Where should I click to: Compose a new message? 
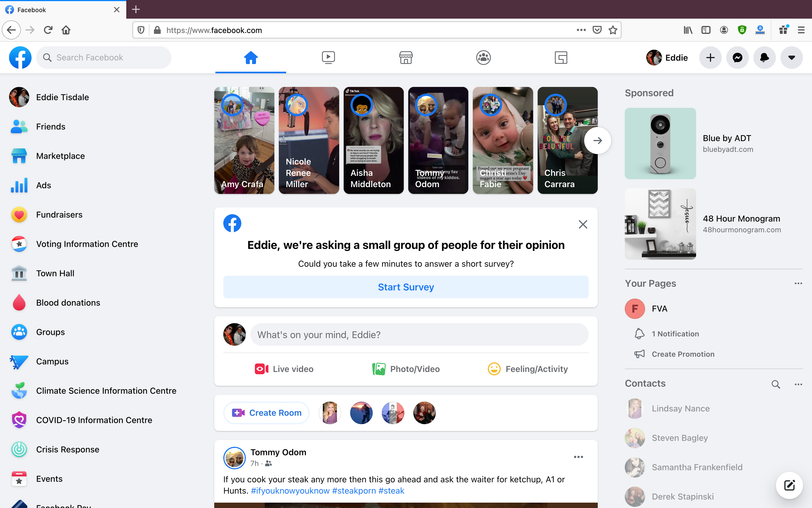pyautogui.click(x=789, y=485)
